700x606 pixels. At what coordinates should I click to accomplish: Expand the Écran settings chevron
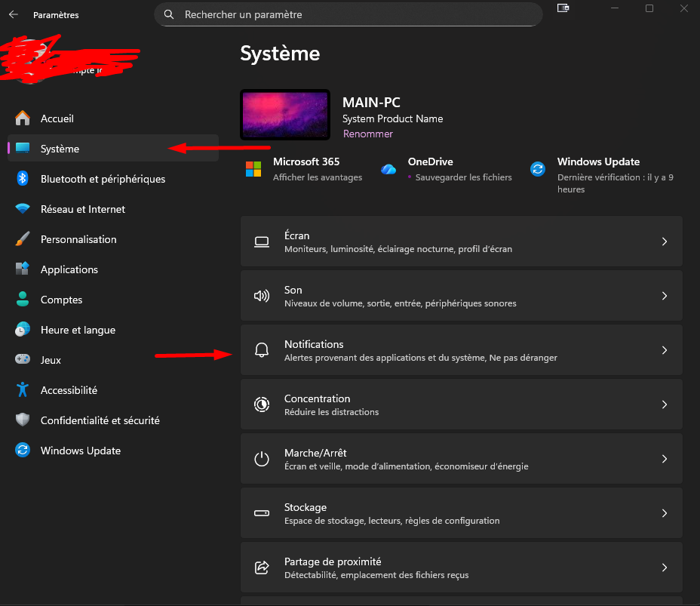(x=665, y=241)
